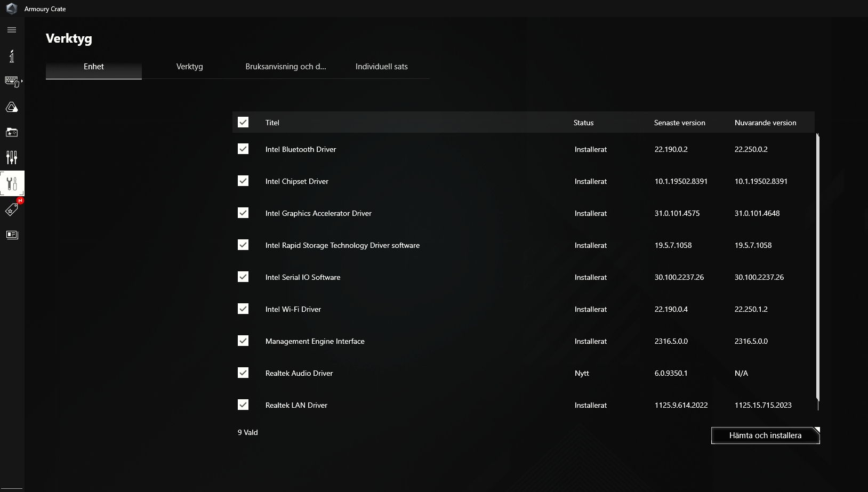Open the devices keyboard sidebar icon
Viewport: 868px width, 492px height.
(12, 81)
